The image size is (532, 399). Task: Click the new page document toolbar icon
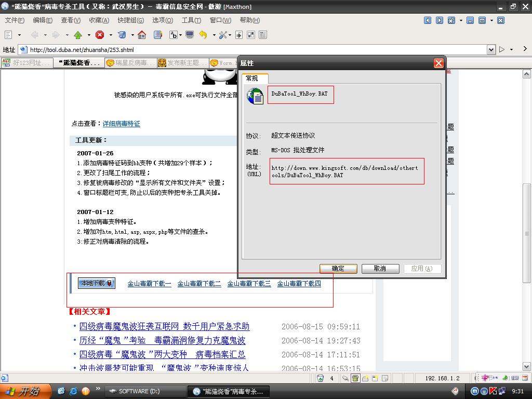pos(8,35)
